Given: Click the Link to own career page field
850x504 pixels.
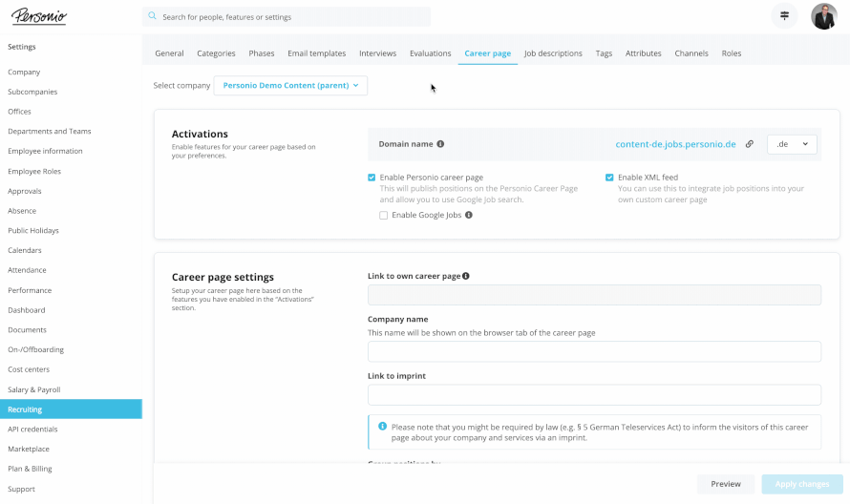Looking at the screenshot, I should click(594, 295).
